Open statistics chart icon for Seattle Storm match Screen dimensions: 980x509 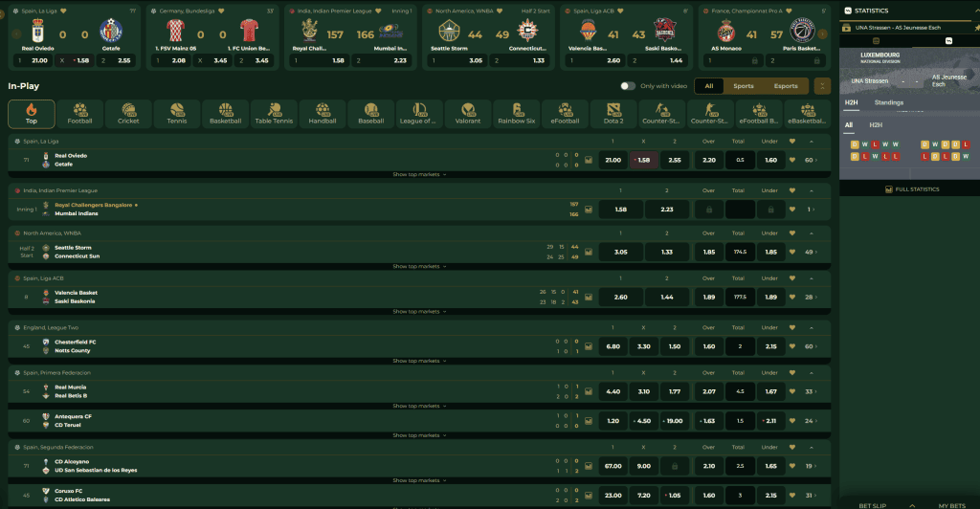(589, 252)
